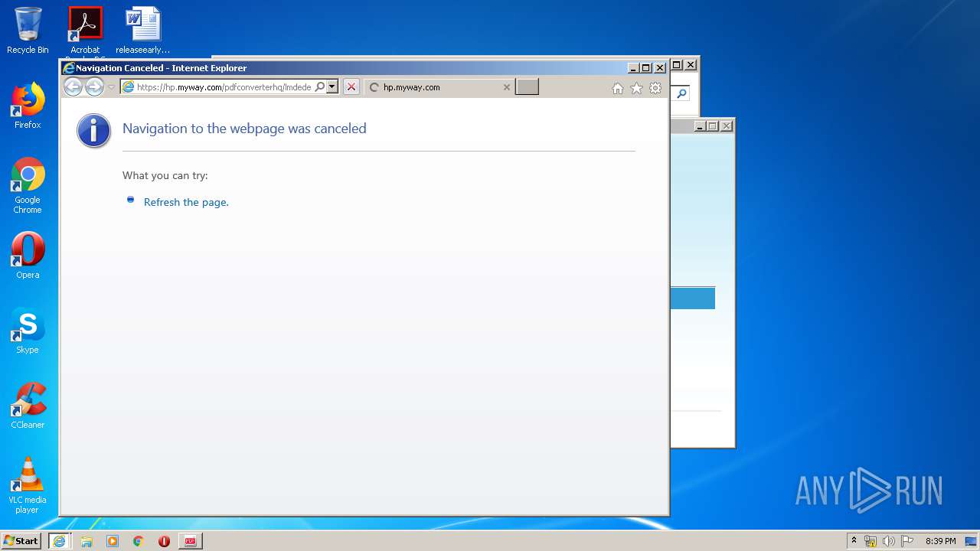
Task: Click the search button in back window
Action: pos(681,93)
